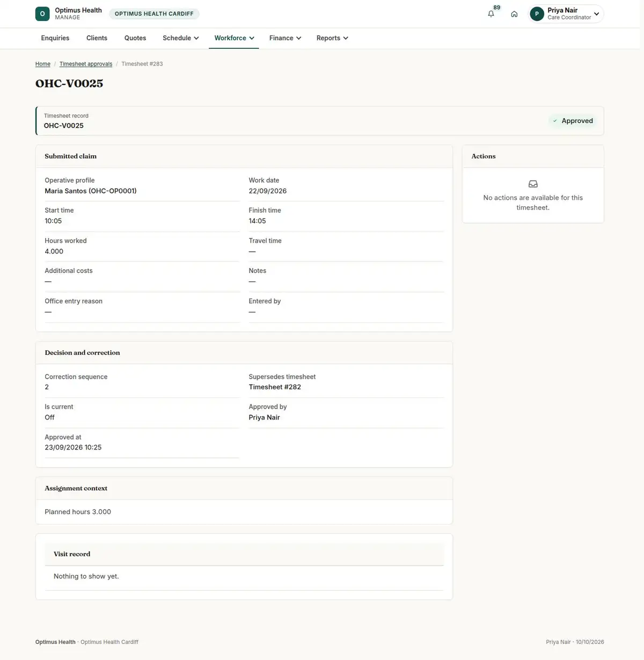Open the Enquiries navigation item

55,38
